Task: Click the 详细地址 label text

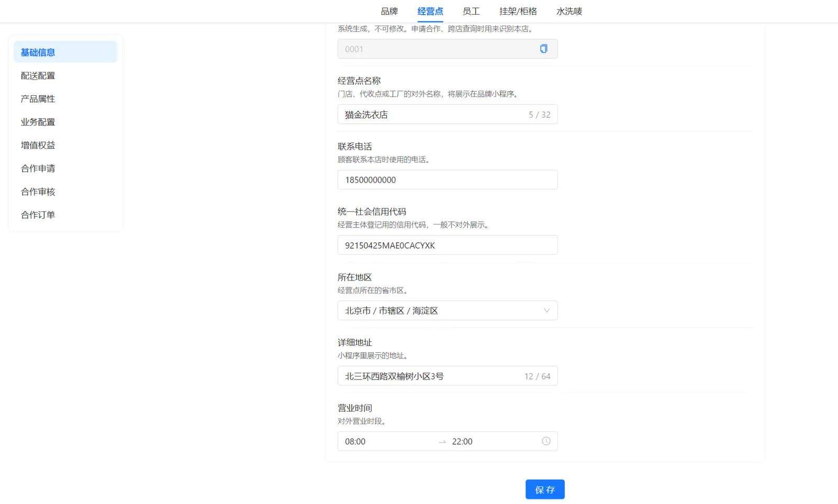Action: click(355, 342)
